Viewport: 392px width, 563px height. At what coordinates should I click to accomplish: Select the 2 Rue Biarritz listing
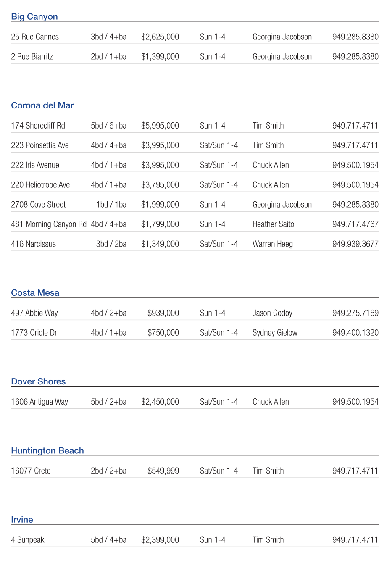32,57
